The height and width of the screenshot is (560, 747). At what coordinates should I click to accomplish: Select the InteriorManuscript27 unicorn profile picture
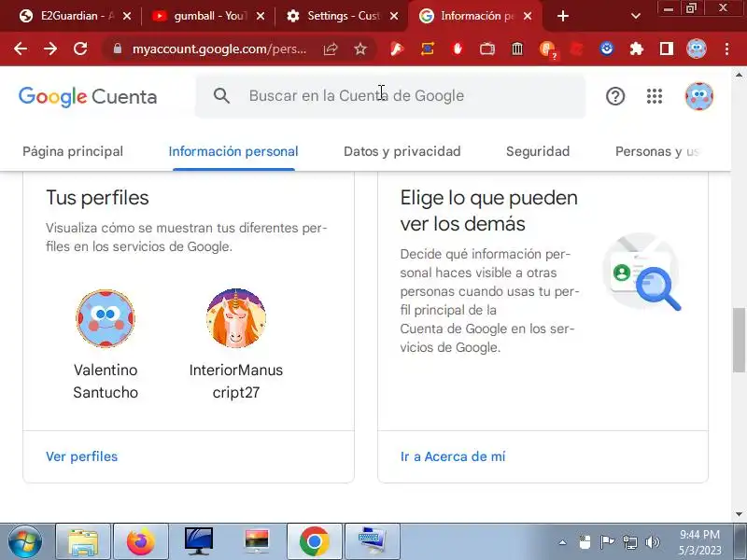[x=236, y=318]
